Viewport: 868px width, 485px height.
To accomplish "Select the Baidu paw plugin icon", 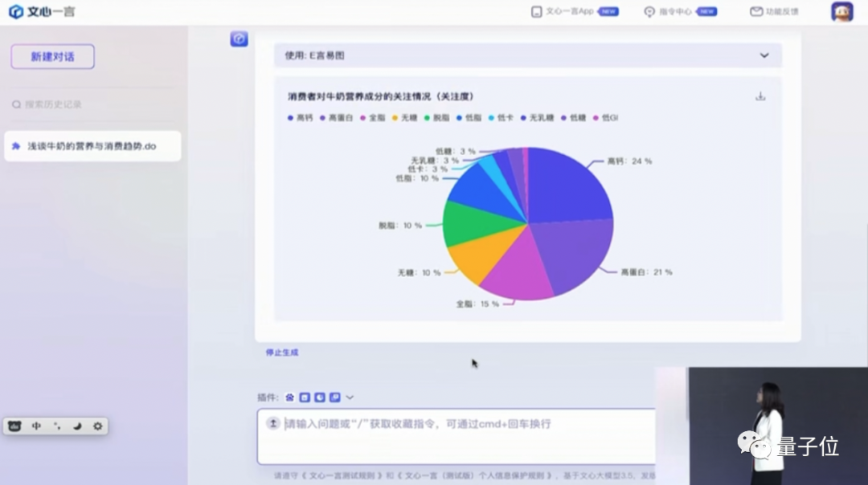I will click(x=289, y=397).
